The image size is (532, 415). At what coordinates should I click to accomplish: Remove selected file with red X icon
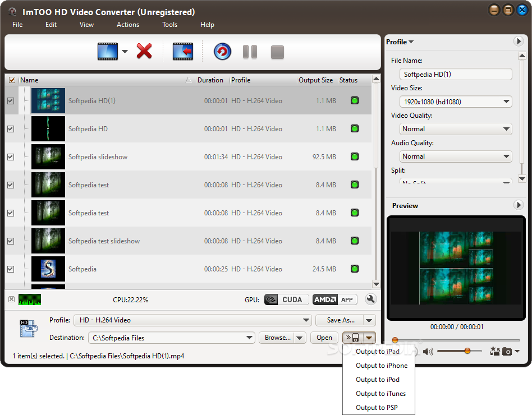point(144,51)
